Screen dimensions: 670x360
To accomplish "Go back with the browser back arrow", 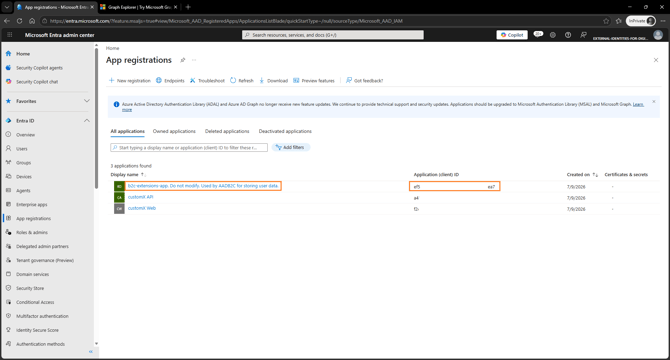I will coord(7,20).
